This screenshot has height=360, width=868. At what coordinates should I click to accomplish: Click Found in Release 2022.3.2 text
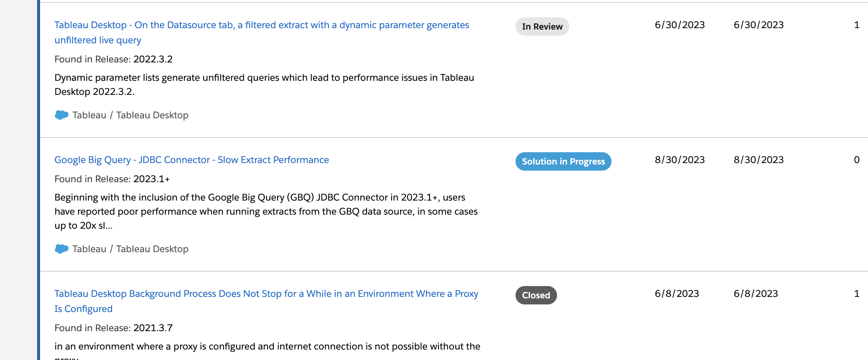[114, 59]
